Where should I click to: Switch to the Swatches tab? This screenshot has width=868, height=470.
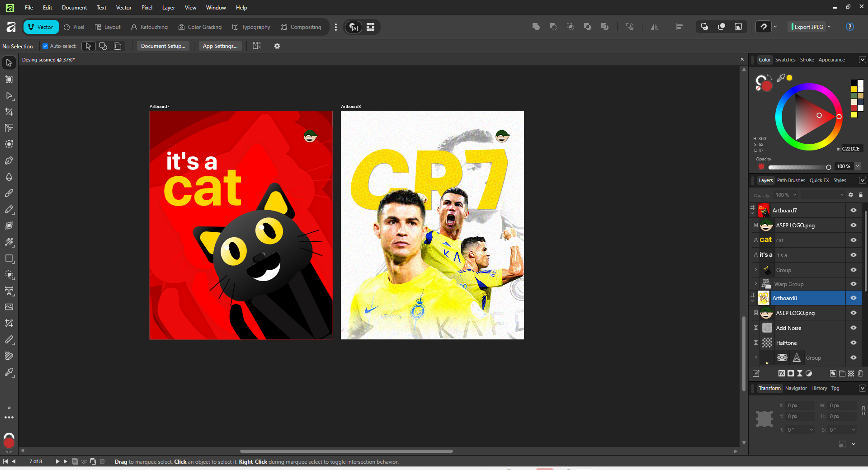[x=785, y=60]
